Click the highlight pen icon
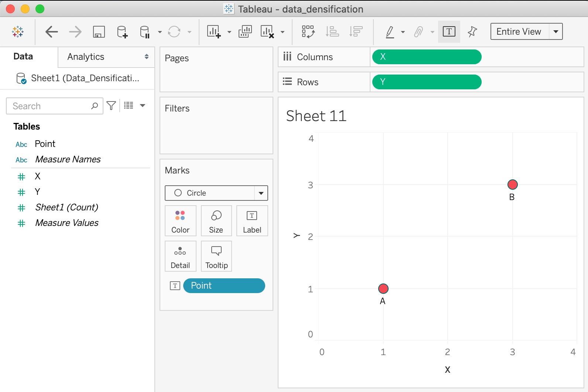 (390, 32)
